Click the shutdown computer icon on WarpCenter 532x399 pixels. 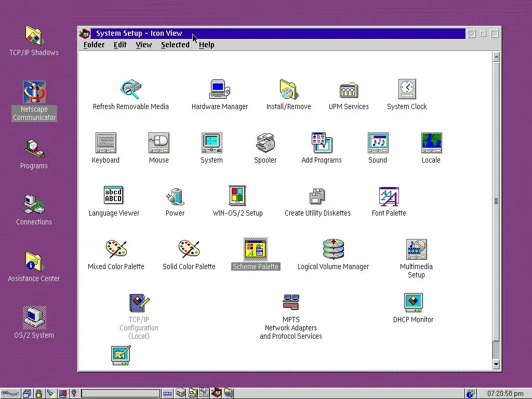click(62, 394)
